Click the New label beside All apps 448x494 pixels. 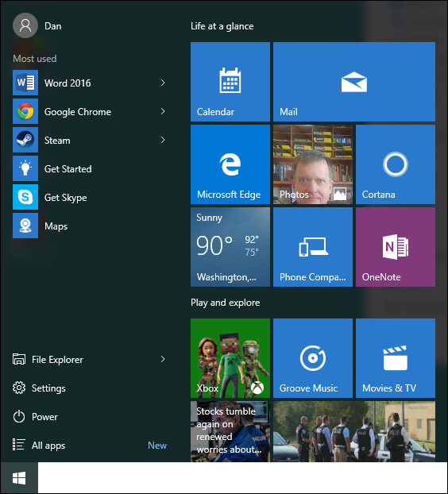tap(157, 446)
